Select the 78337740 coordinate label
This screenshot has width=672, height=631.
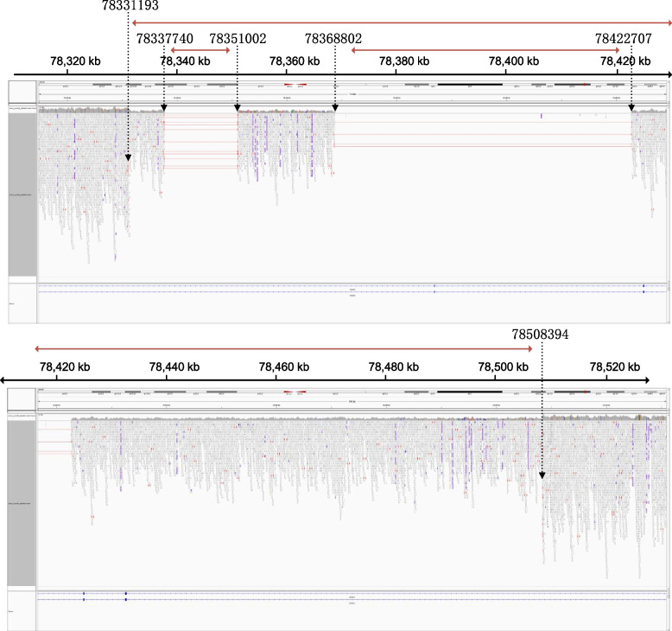click(x=164, y=39)
